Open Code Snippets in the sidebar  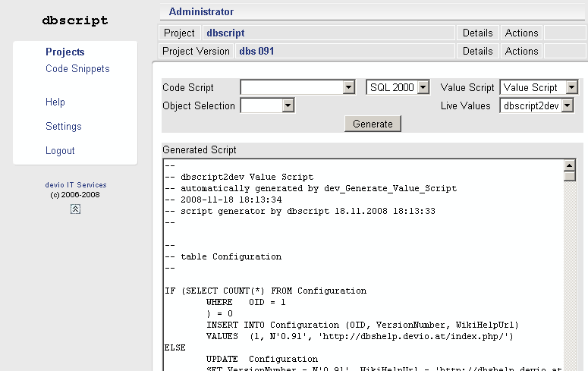pyautogui.click(x=77, y=68)
